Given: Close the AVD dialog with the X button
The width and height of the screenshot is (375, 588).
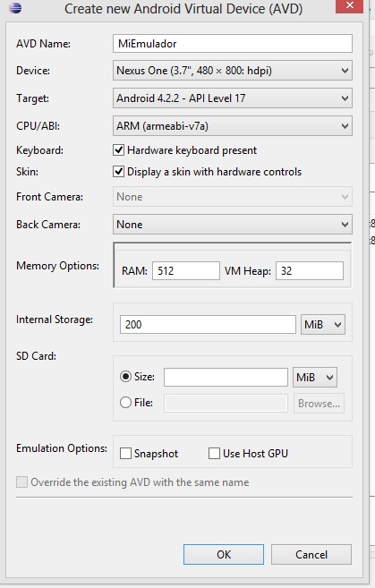Looking at the screenshot, I should tap(350, 6).
